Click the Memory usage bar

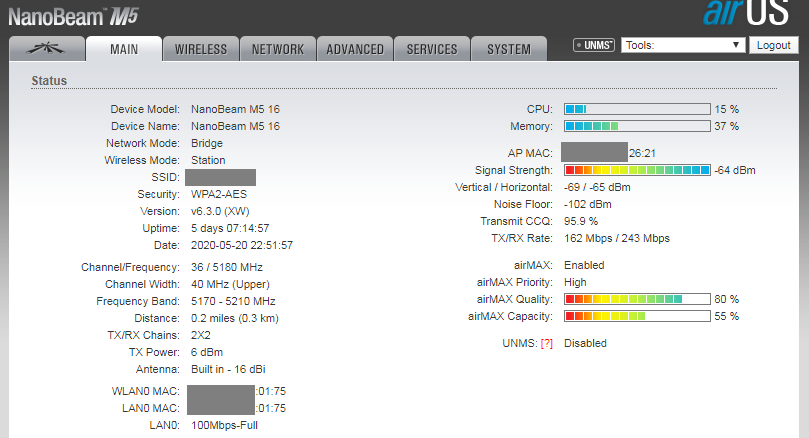coord(637,126)
